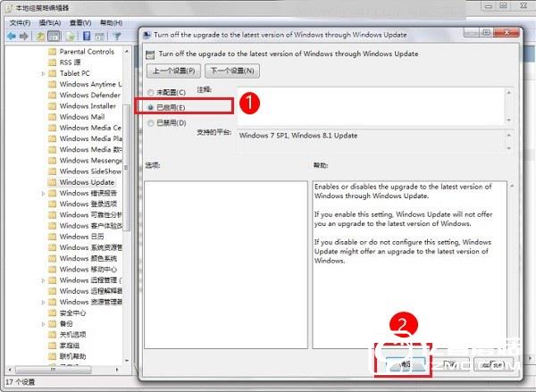This screenshot has width=536, height=392.
Task: Click the folder icon beside RSS 源
Action: click(x=53, y=63)
